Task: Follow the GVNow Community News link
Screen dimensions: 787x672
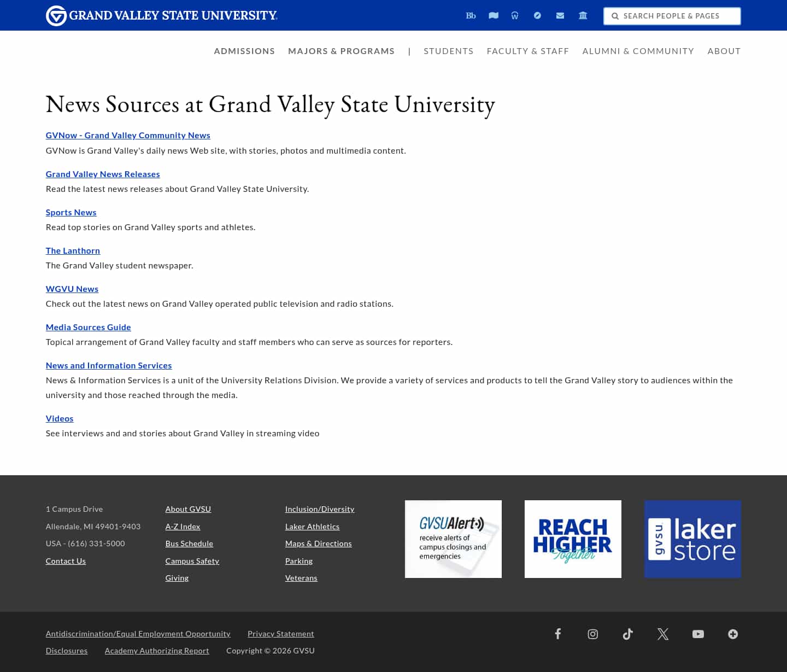Action: tap(127, 135)
